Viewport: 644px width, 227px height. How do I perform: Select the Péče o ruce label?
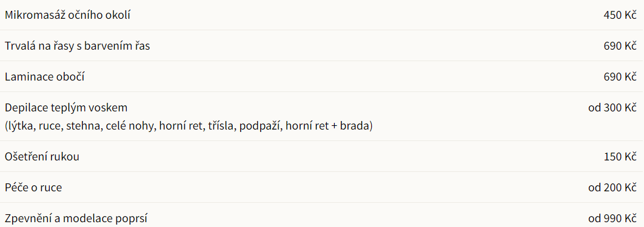pyautogui.click(x=33, y=188)
